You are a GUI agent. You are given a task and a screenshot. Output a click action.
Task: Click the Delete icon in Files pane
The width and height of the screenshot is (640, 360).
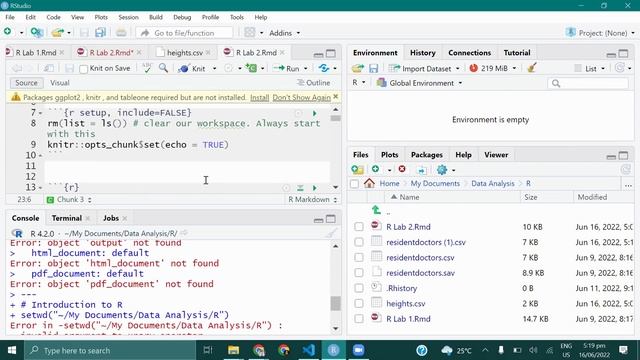(x=402, y=169)
